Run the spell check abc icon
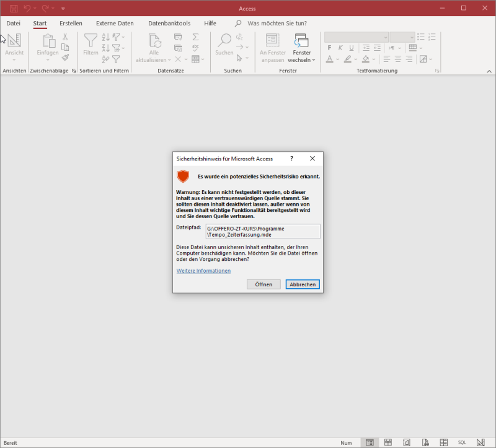 195,48
